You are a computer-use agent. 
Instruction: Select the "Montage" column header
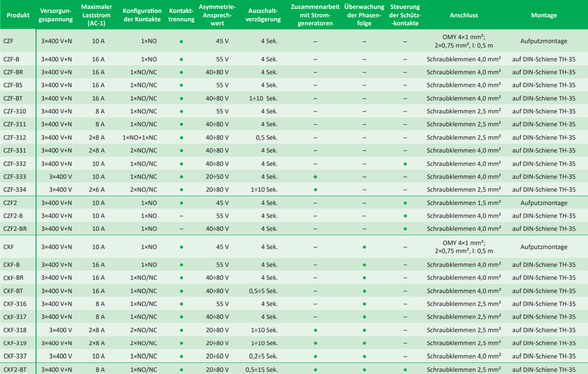544,15
